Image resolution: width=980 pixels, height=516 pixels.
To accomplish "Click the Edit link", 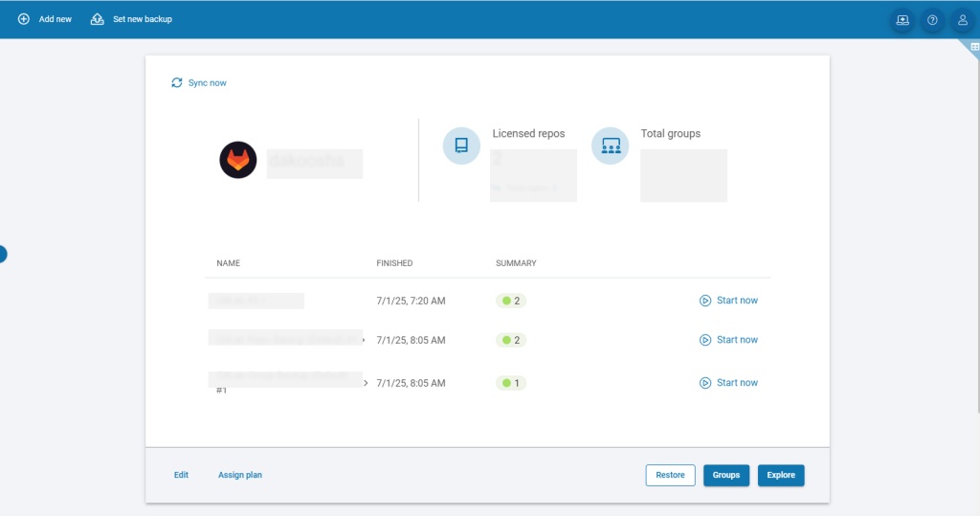I will click(x=181, y=475).
